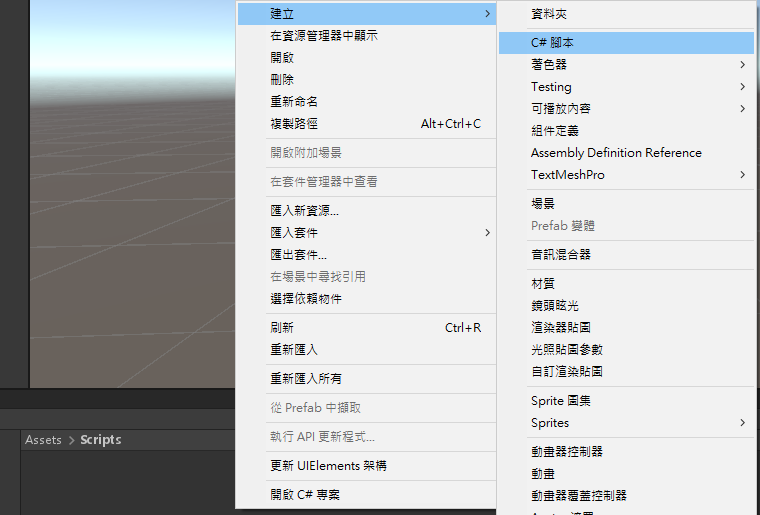The image size is (760, 515).
Task: Expand the 著色器 submenu arrow
Action: coord(742,65)
